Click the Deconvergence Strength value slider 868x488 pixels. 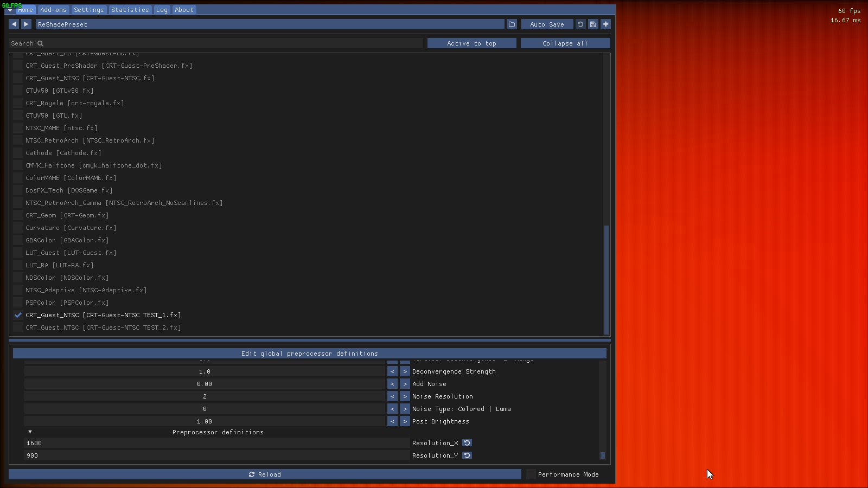(x=205, y=371)
